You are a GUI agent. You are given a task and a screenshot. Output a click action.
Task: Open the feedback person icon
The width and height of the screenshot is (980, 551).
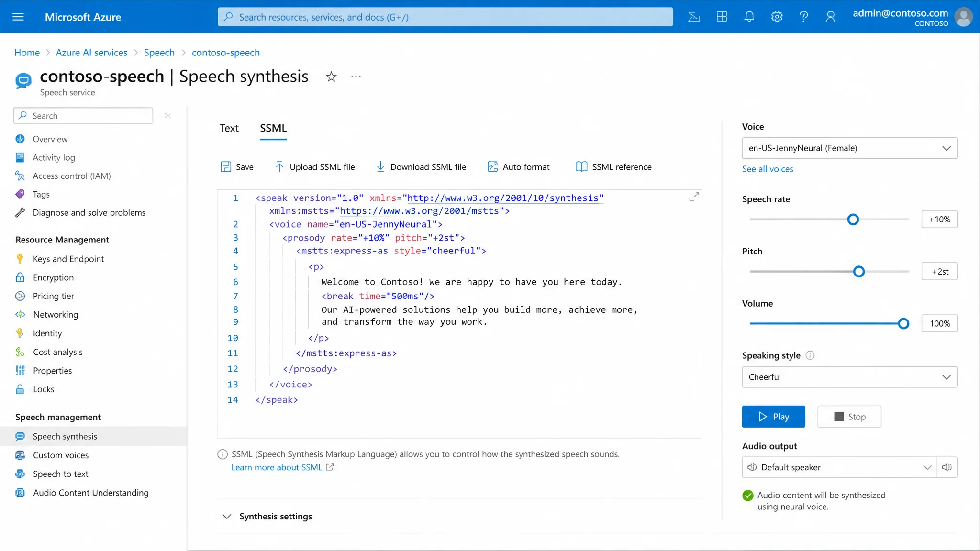[830, 17]
